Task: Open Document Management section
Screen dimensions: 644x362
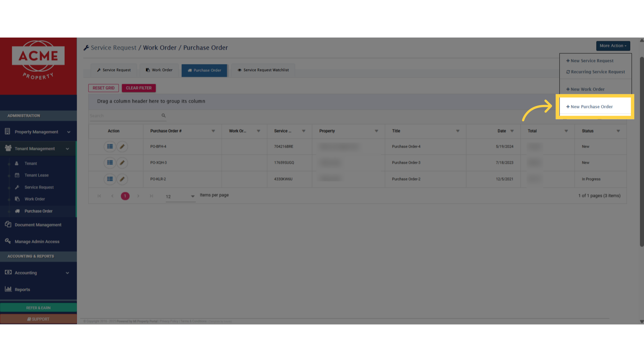Action: tap(38, 225)
